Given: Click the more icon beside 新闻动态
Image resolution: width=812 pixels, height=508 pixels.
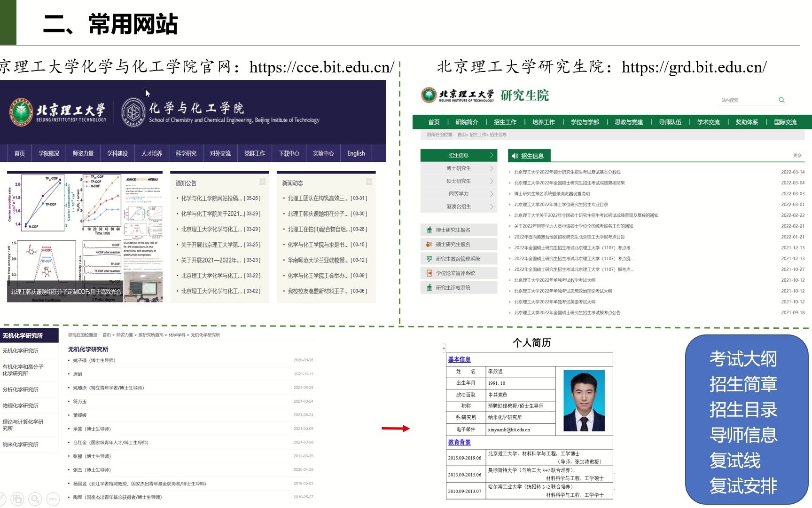Looking at the screenshot, I should [x=369, y=182].
